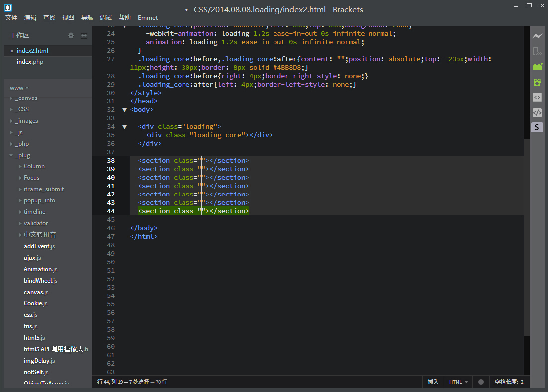Expand the _canvas folder in file tree
Viewport: 548px width, 392px height.
point(25,98)
